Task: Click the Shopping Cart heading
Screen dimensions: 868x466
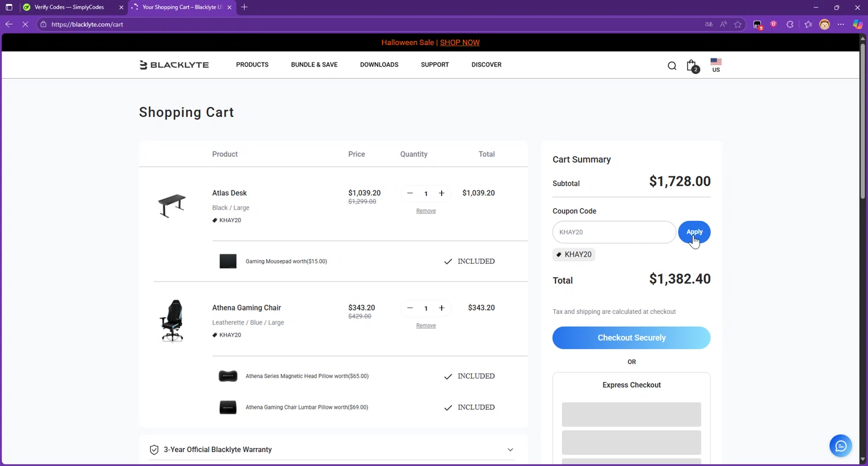Action: (186, 112)
